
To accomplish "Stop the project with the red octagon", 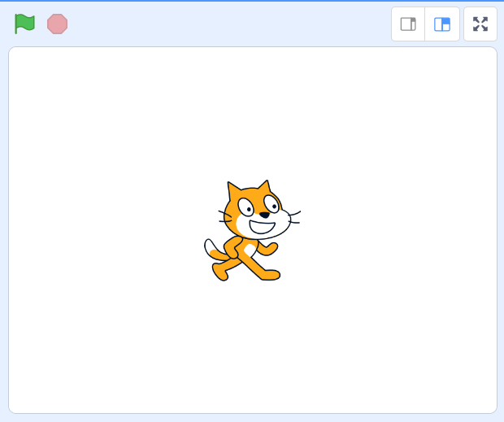I will tap(57, 24).
